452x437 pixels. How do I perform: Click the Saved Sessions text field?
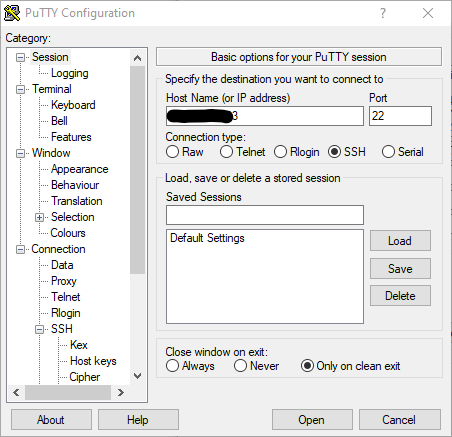(265, 215)
